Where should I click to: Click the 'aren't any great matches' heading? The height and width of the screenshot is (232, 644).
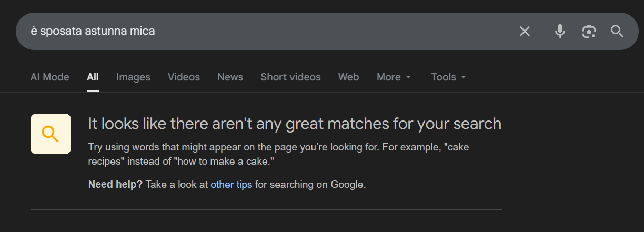pyautogui.click(x=295, y=124)
